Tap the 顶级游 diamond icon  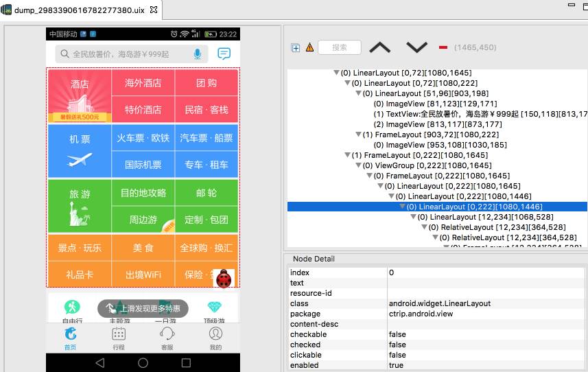pos(215,307)
